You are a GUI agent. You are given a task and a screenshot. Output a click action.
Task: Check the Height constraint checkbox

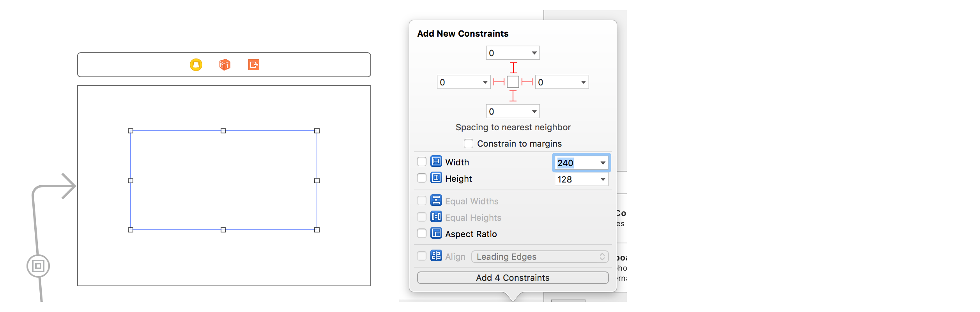422,178
